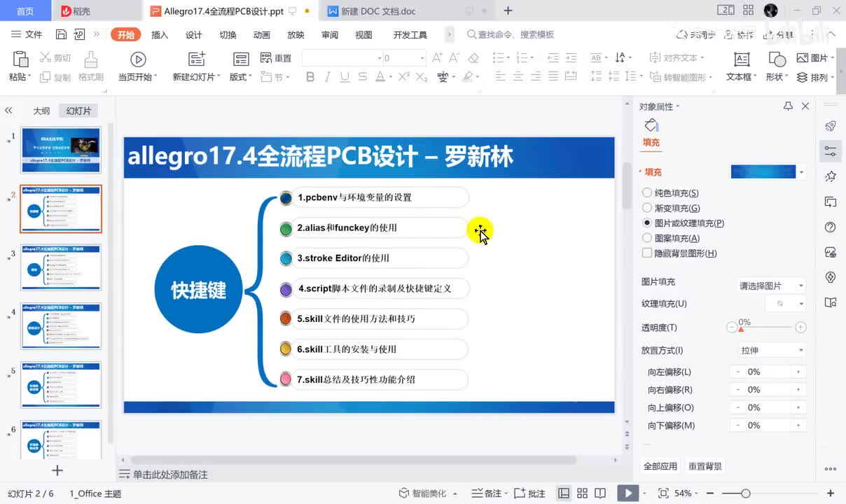Viewport: 846px width, 504px height.
Task: Start slideshow from current slide
Action: click(x=138, y=60)
